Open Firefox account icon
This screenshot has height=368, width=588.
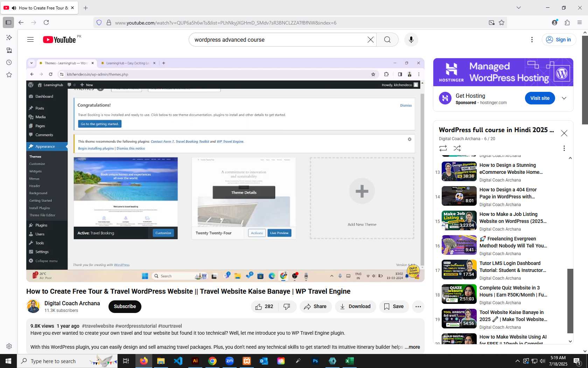pyautogui.click(x=554, y=22)
